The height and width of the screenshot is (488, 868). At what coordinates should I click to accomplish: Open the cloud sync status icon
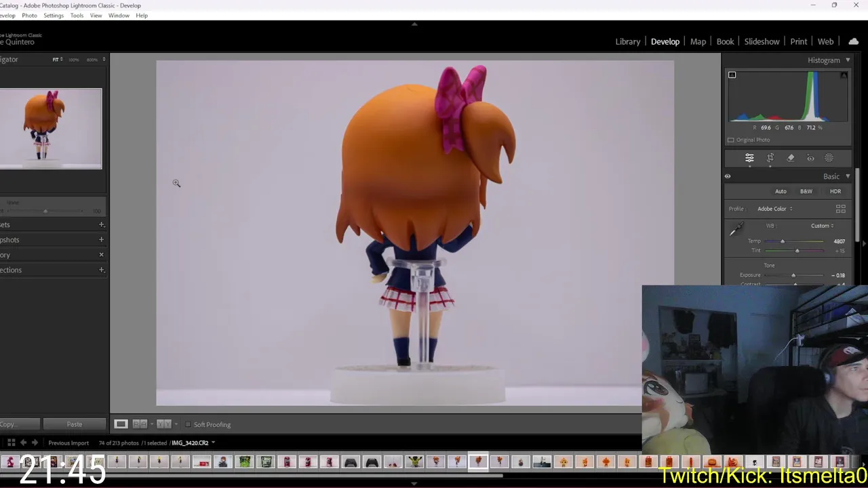[x=853, y=41]
